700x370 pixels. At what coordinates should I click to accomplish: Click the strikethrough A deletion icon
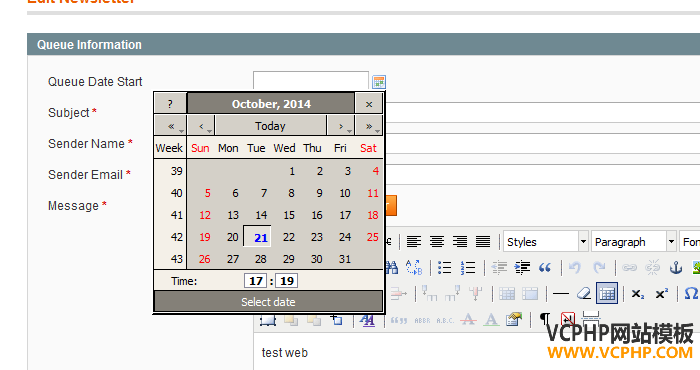pyautogui.click(x=468, y=320)
